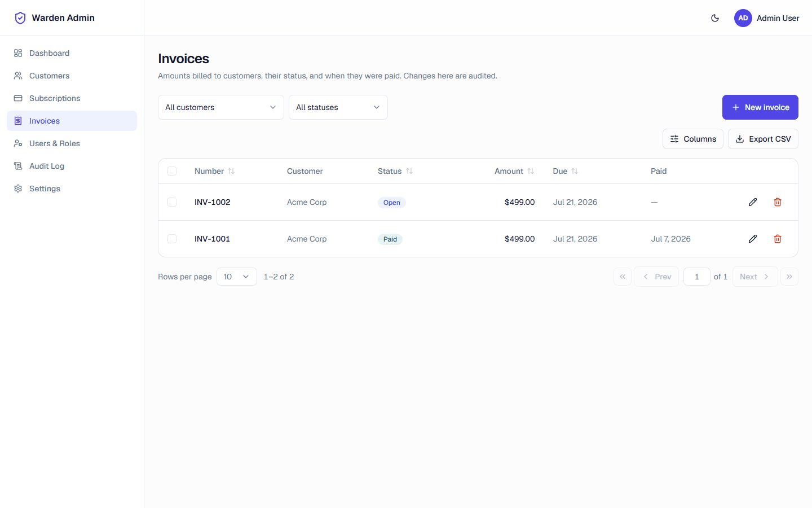Screen dimensions: 812x508
Task: Open Settings in the sidebar
Action: (x=72, y=189)
